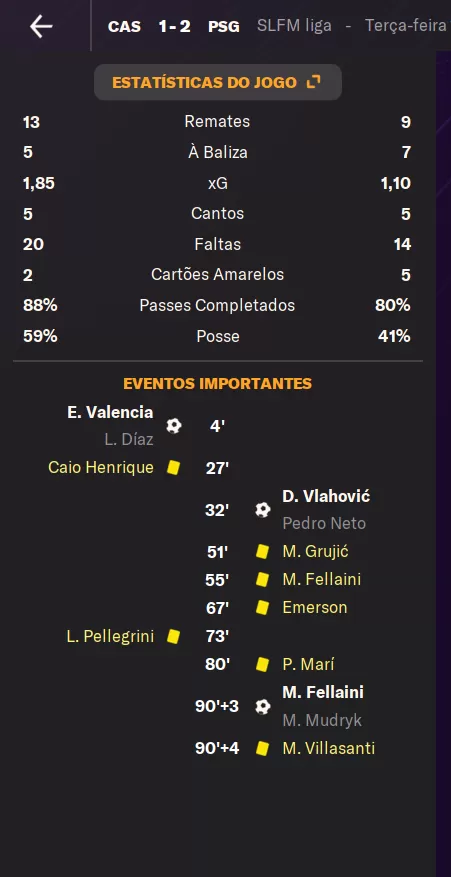This screenshot has height=877, width=451.
Task: Click the PSG team abbreviation
Action: click(224, 26)
